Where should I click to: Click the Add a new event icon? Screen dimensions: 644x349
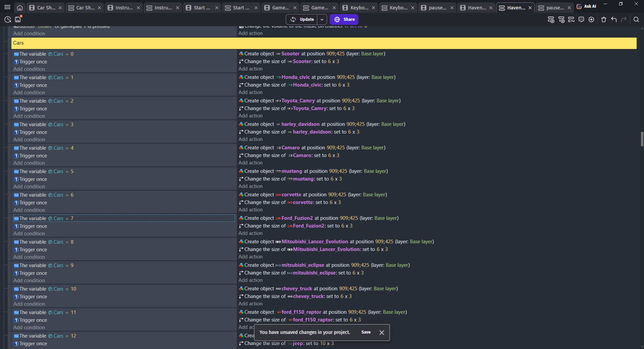[551, 19]
